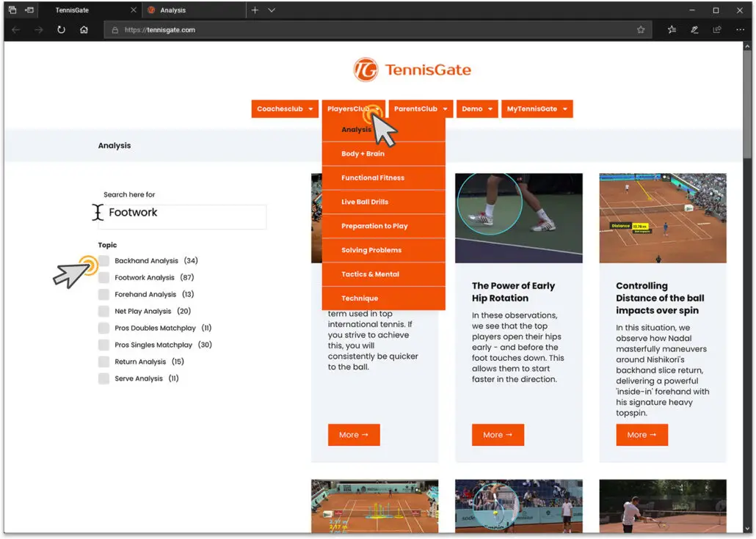Open browser settings with the three-dot icon
The width and height of the screenshot is (756, 539).
(x=739, y=29)
